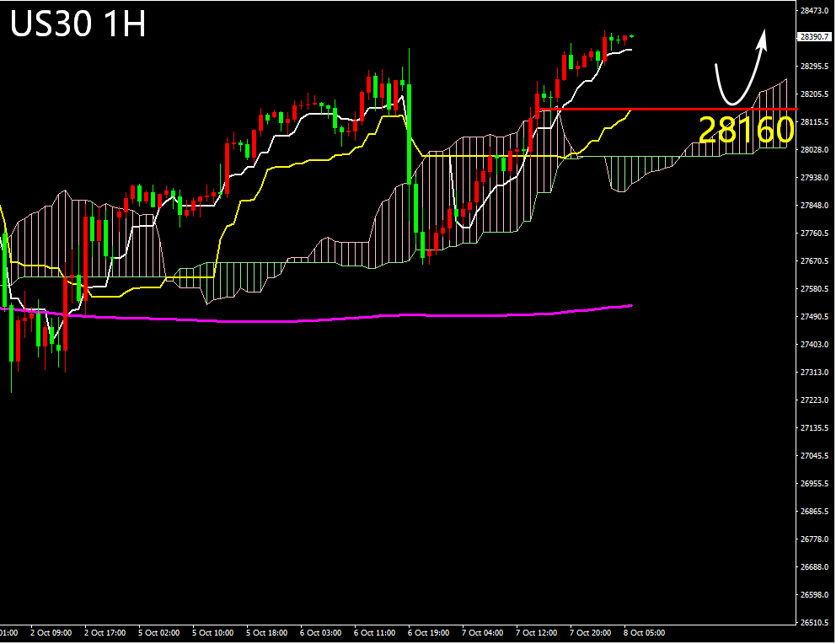Select the 5 Oct 18:00 time marker
Image resolution: width=836 pixels, height=644 pixels.
click(266, 632)
